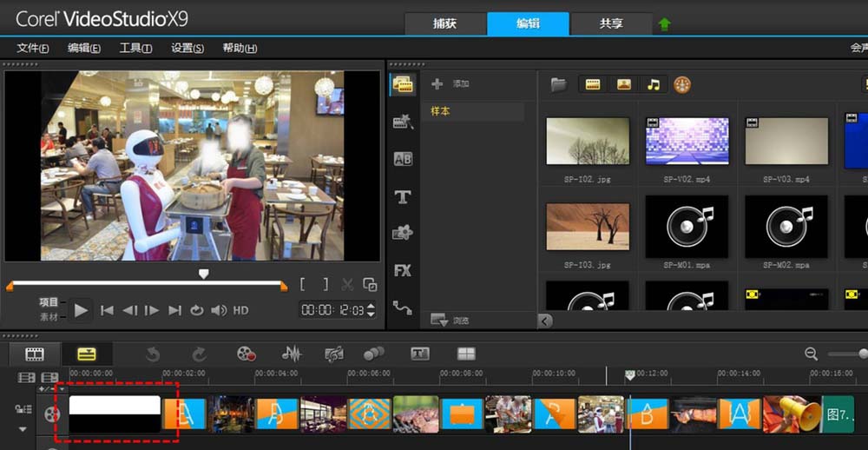Open the system volume control
The height and width of the screenshot is (450, 868).
pyautogui.click(x=220, y=310)
